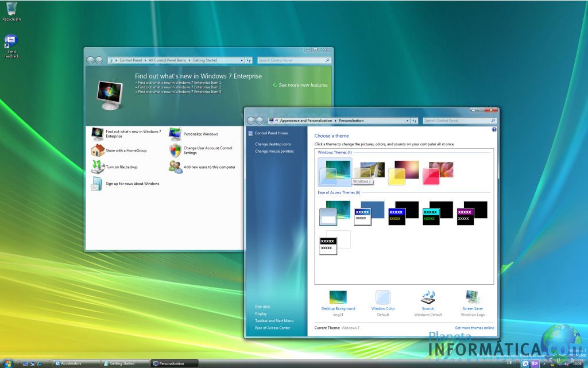The width and height of the screenshot is (588, 368).
Task: Select high contrast theme with blue title bar
Action: pos(403,213)
